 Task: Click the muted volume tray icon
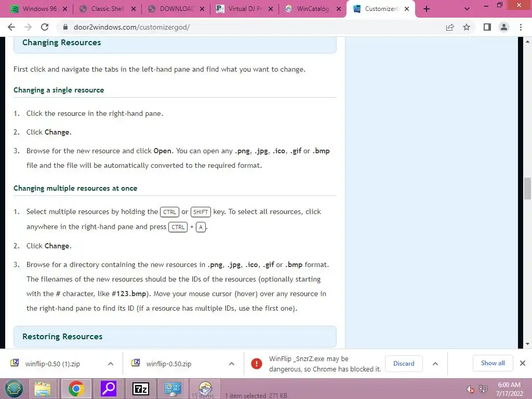470,389
